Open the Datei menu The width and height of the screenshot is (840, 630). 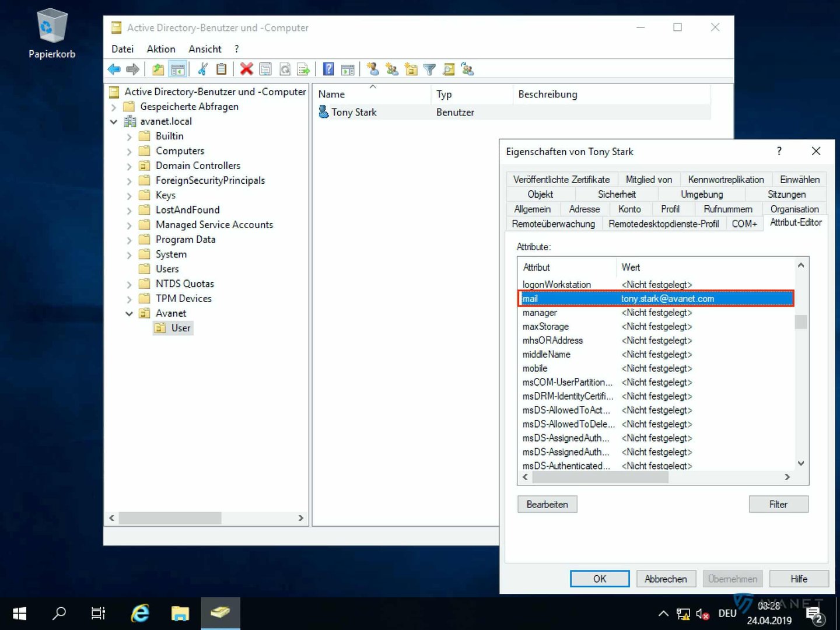point(123,49)
